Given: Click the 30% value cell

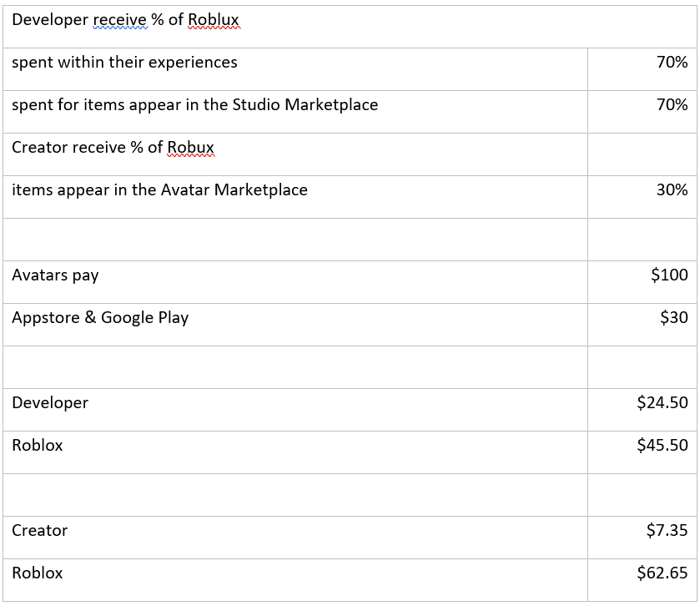Looking at the screenshot, I should [x=672, y=190].
